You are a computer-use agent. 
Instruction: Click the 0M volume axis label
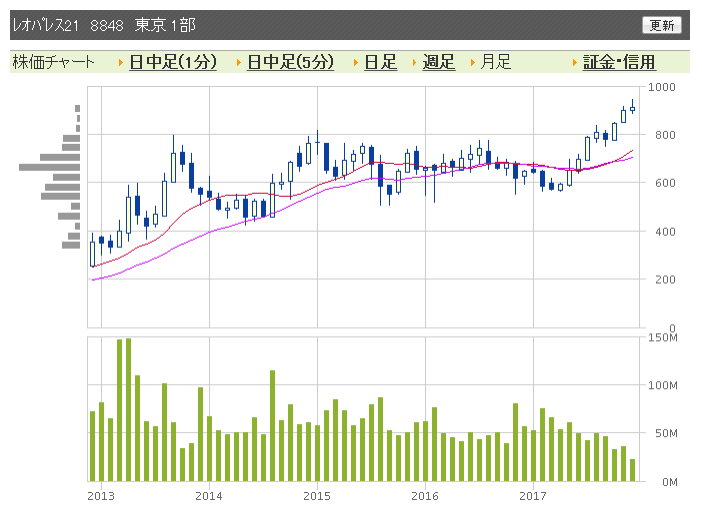pos(670,482)
